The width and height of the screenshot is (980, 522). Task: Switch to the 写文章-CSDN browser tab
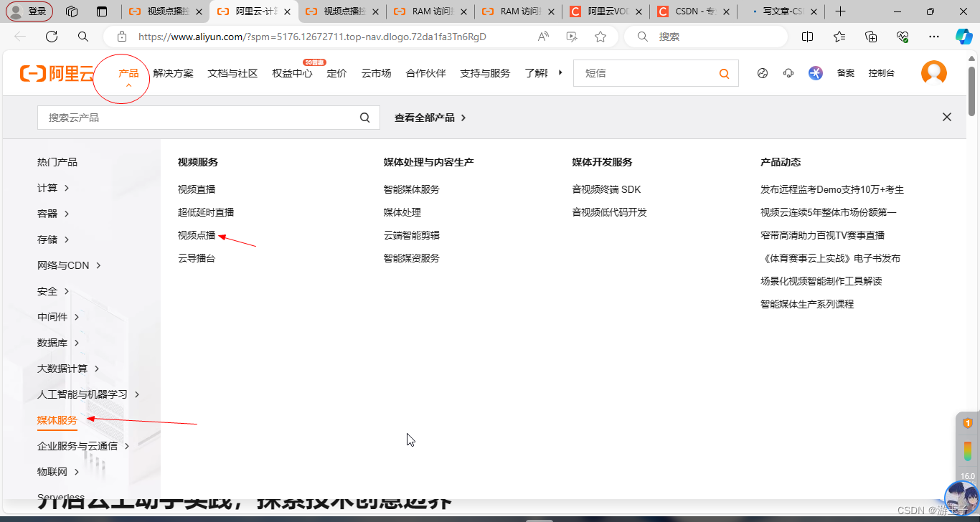tap(780, 11)
